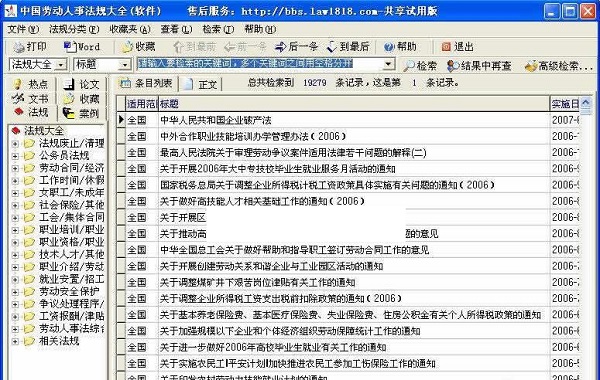Switch to 条目列表 tab
The image size is (600, 380).
click(x=146, y=83)
